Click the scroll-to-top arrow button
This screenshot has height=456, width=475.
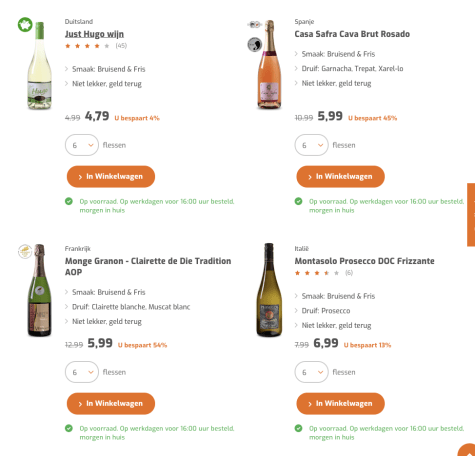click(x=468, y=451)
